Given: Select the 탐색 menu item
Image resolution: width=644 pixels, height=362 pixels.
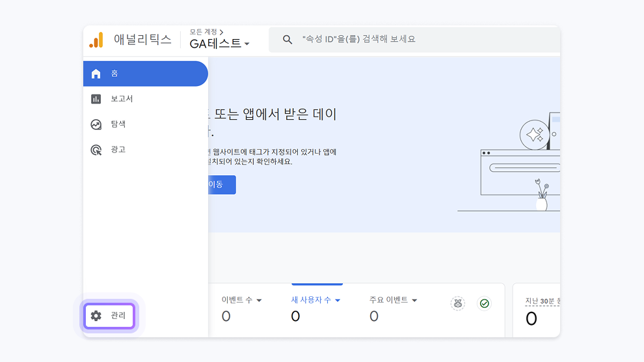Looking at the screenshot, I should [x=118, y=124].
